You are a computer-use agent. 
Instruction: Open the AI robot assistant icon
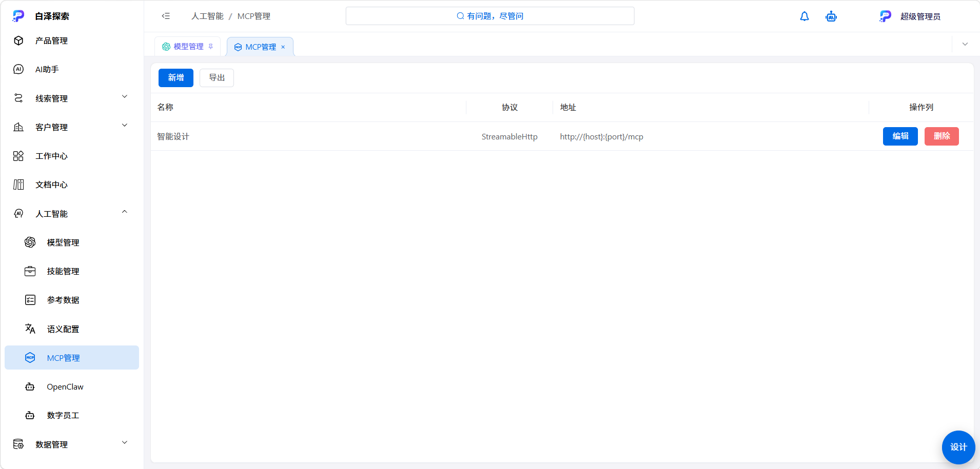pos(831,16)
